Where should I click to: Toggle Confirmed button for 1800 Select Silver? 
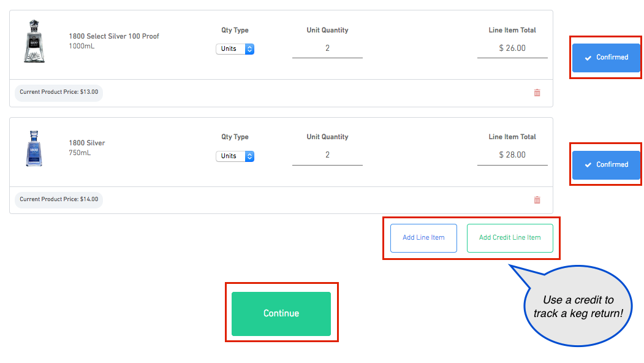(606, 58)
